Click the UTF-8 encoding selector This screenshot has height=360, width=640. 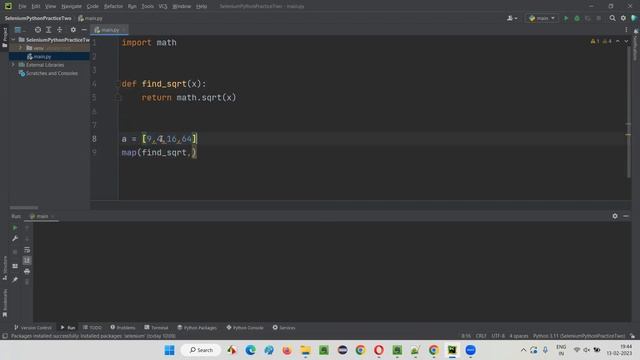point(498,336)
